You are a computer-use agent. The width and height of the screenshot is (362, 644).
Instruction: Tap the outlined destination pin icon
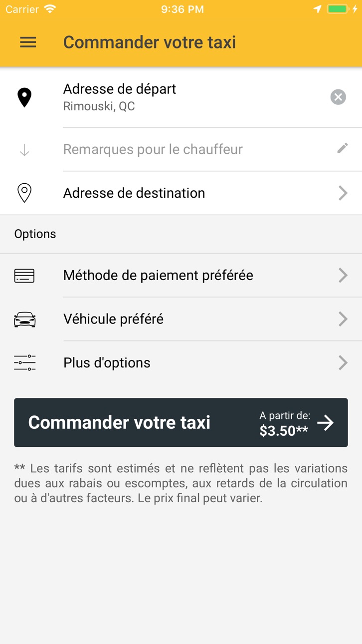(24, 193)
